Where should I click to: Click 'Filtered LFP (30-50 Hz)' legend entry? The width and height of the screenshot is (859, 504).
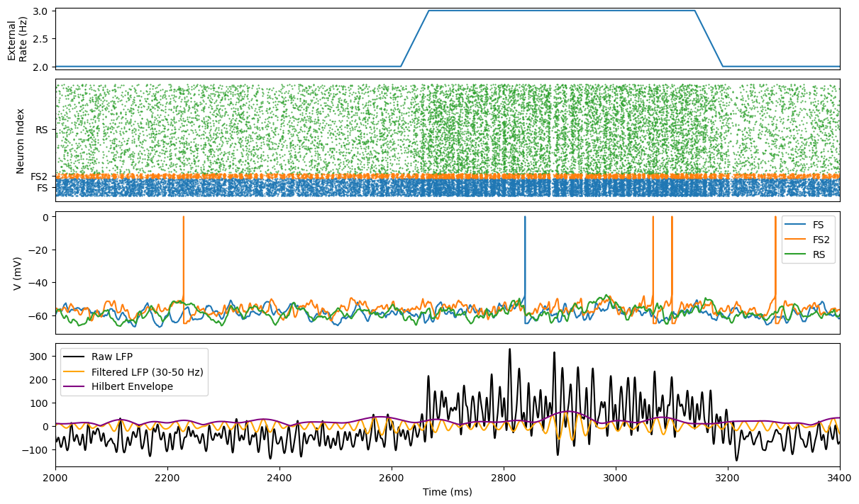click(x=148, y=371)
